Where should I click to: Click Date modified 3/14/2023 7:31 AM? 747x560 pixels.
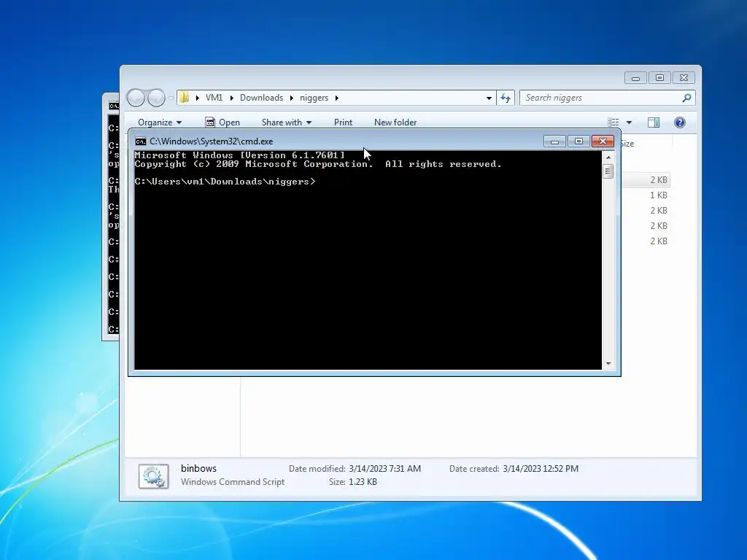pyautogui.click(x=355, y=469)
